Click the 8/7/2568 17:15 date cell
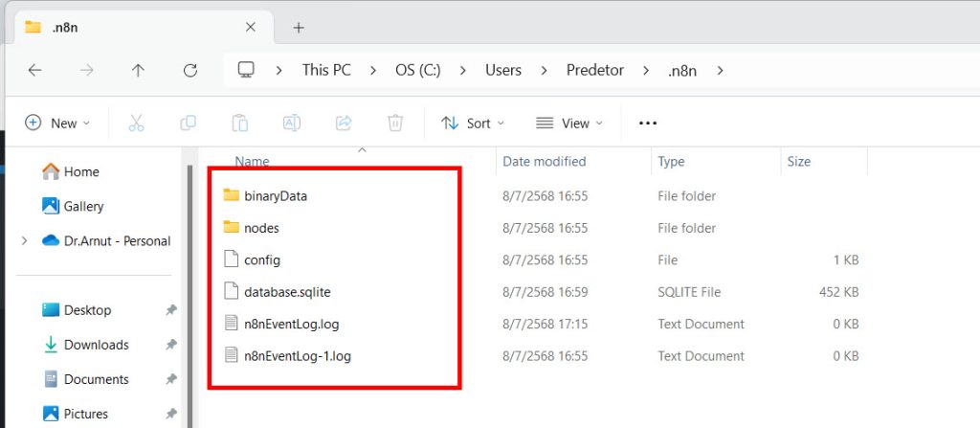The width and height of the screenshot is (980, 428). 545,325
